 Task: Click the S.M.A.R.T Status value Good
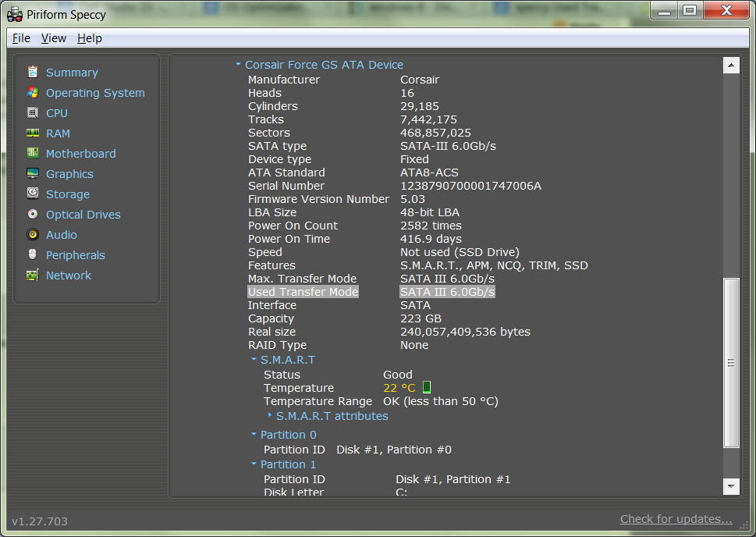pyautogui.click(x=398, y=375)
